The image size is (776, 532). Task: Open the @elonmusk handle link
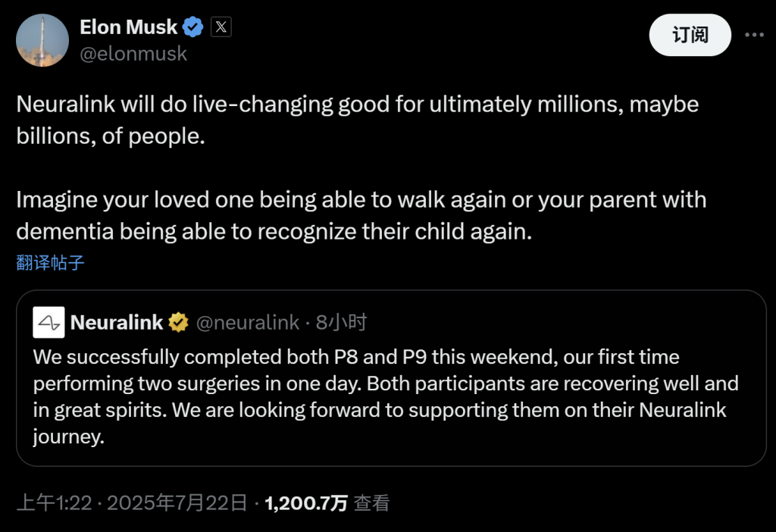[x=133, y=54]
